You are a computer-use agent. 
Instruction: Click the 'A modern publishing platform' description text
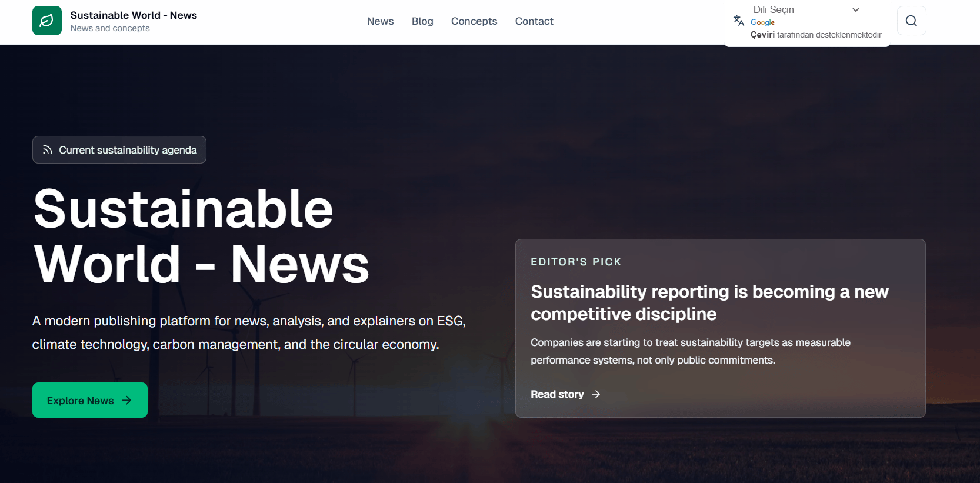tap(249, 332)
